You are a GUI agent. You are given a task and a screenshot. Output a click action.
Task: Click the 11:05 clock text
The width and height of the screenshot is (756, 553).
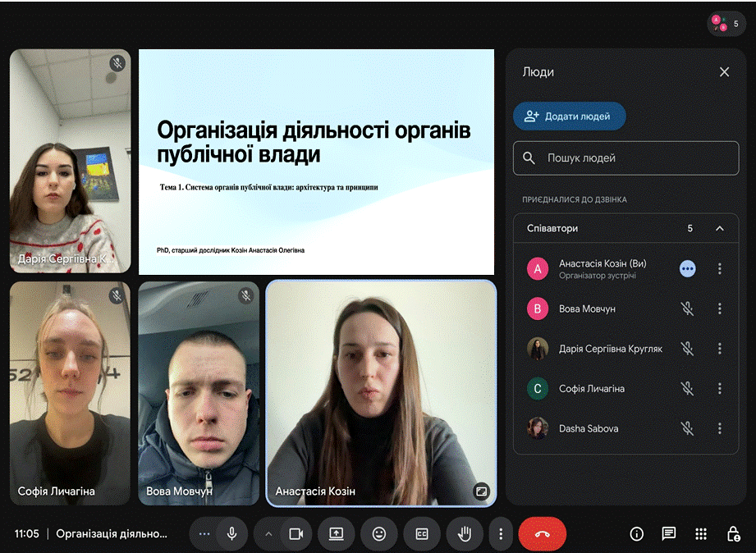(26, 533)
